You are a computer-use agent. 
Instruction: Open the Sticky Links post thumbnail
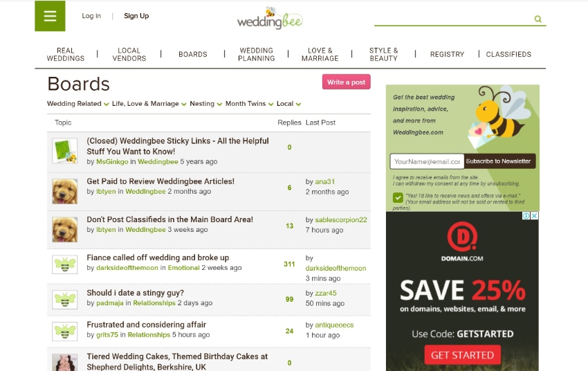[65, 151]
